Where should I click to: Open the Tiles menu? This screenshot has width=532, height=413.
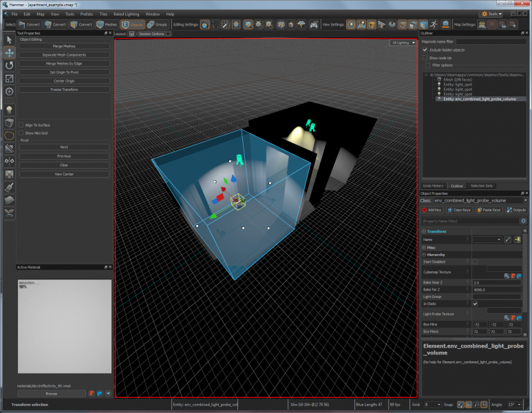click(x=103, y=14)
